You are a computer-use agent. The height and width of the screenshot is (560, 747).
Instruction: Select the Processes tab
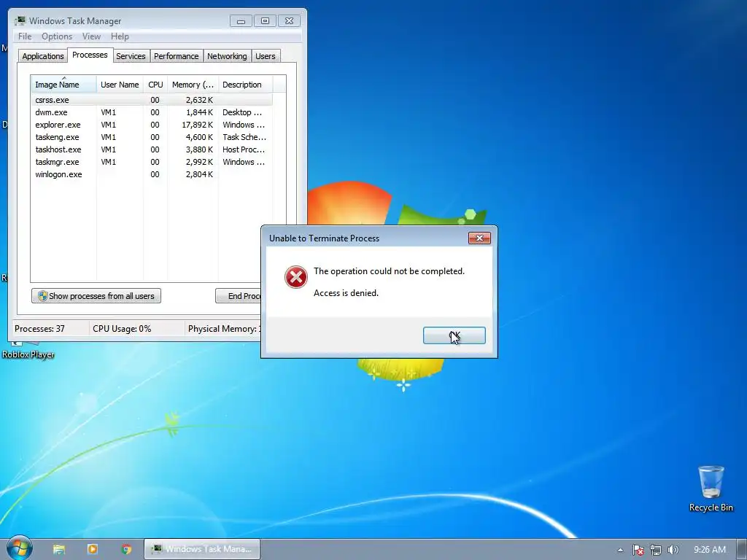pyautogui.click(x=90, y=55)
